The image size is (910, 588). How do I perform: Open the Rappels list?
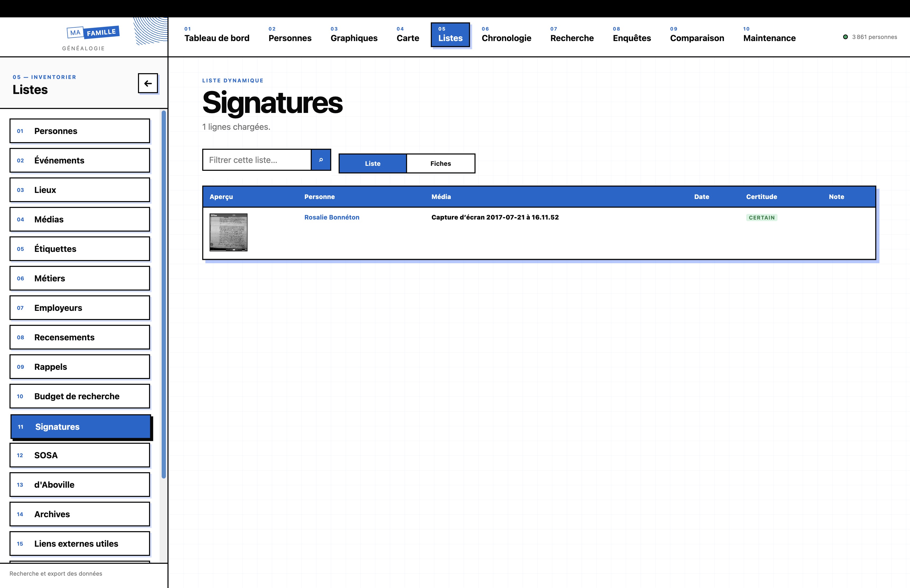(x=80, y=367)
